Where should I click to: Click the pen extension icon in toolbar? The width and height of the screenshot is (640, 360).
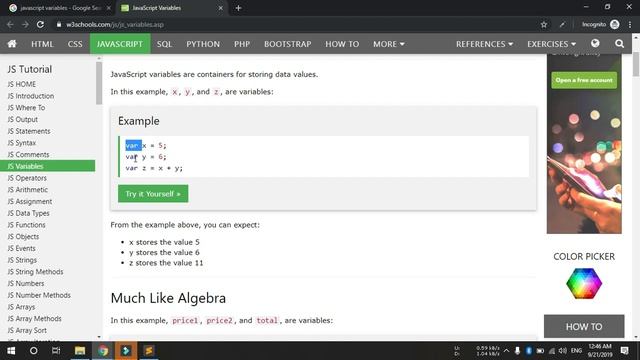pos(562,24)
